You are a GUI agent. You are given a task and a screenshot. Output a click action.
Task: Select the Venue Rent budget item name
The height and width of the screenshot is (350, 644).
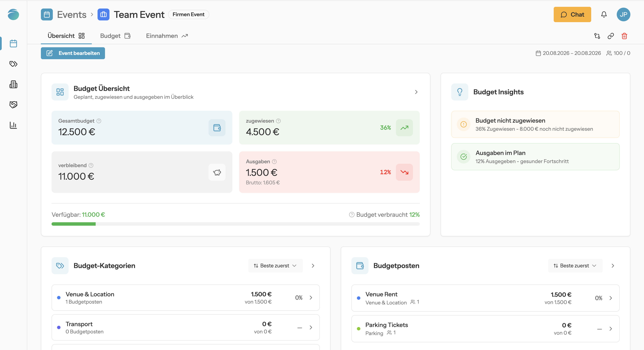pyautogui.click(x=381, y=294)
